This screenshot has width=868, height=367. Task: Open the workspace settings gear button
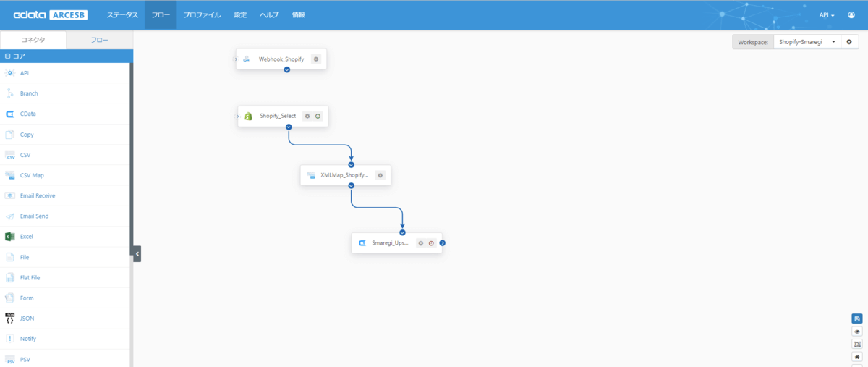pyautogui.click(x=850, y=42)
